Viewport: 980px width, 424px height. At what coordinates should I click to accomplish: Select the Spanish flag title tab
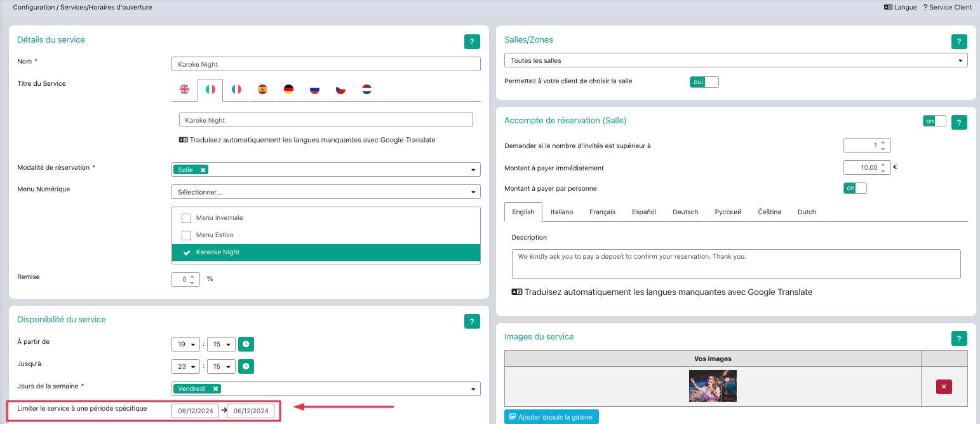coord(262,90)
